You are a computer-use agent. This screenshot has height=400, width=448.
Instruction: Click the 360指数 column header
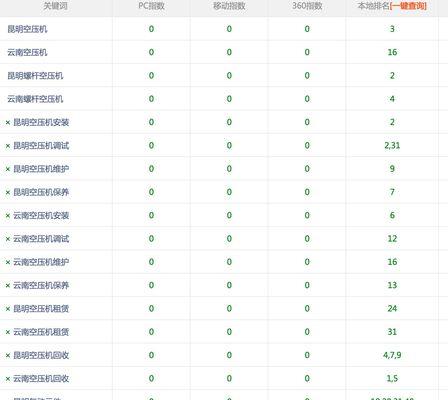click(307, 6)
